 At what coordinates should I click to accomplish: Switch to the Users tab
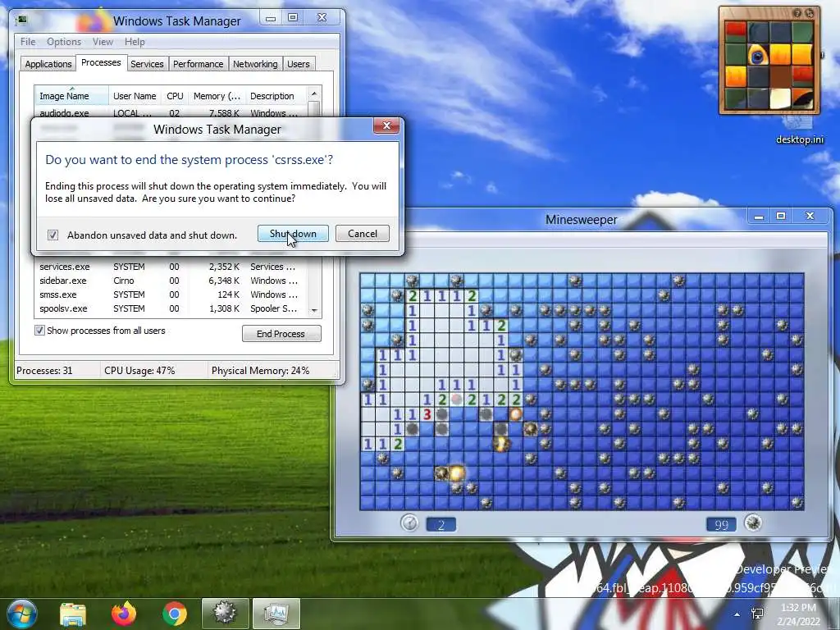(x=299, y=64)
